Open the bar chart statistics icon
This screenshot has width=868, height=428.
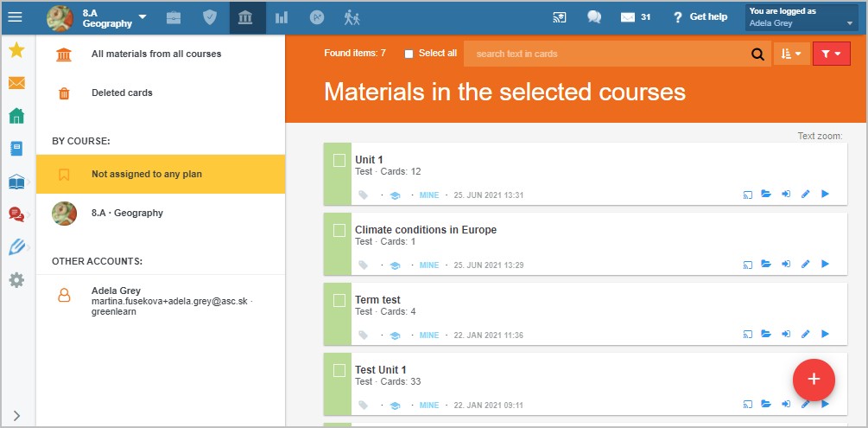coord(282,18)
